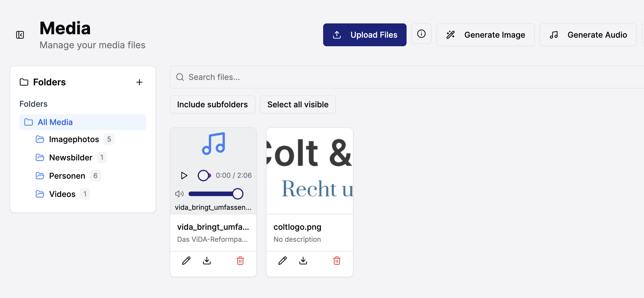Edit the vida_bringt_umfa audio file

[186, 261]
